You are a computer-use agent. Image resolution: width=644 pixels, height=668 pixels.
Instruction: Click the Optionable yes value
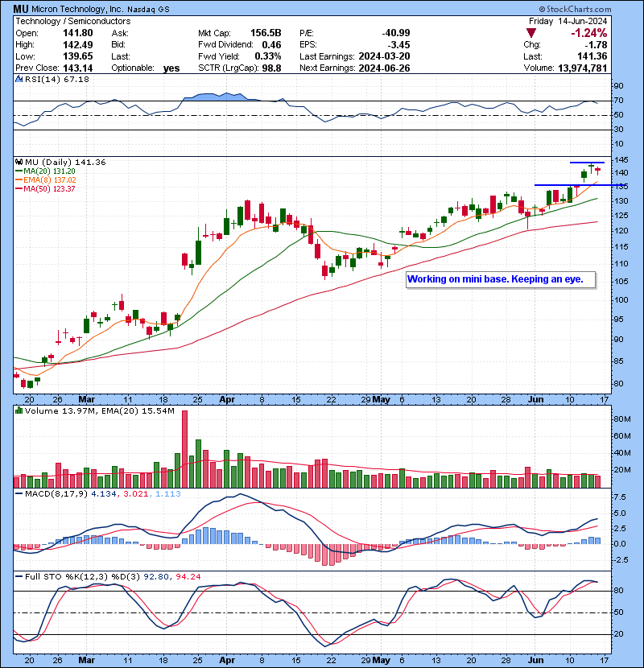click(x=171, y=68)
